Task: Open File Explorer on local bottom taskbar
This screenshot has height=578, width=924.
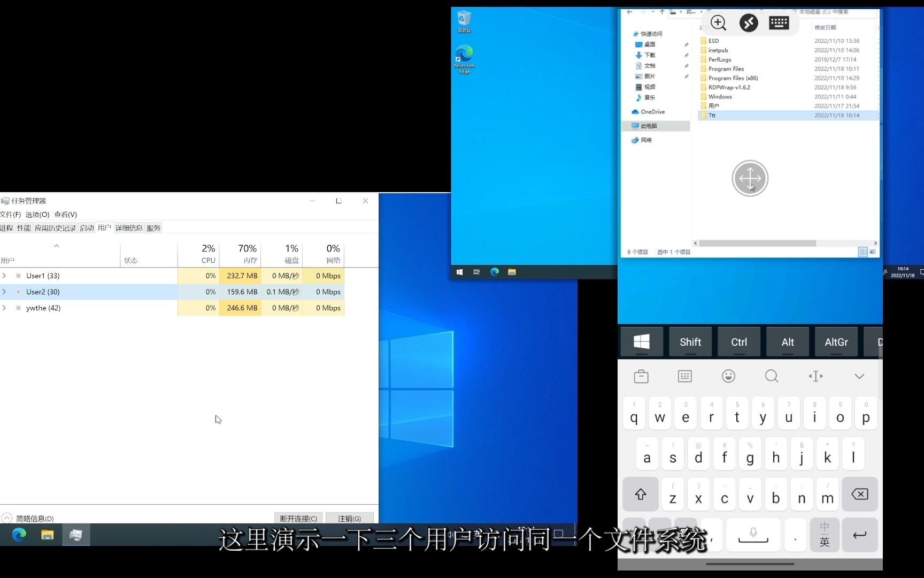Action: [48, 534]
